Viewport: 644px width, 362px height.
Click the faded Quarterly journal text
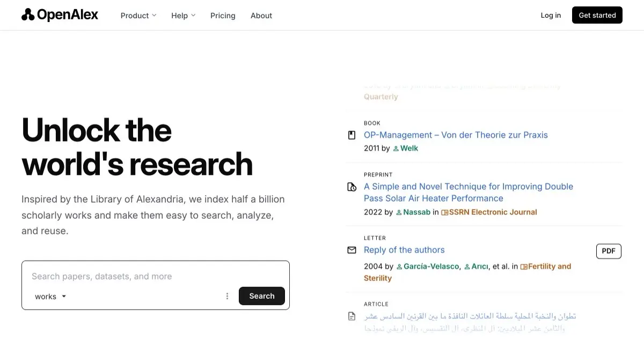coord(381,97)
